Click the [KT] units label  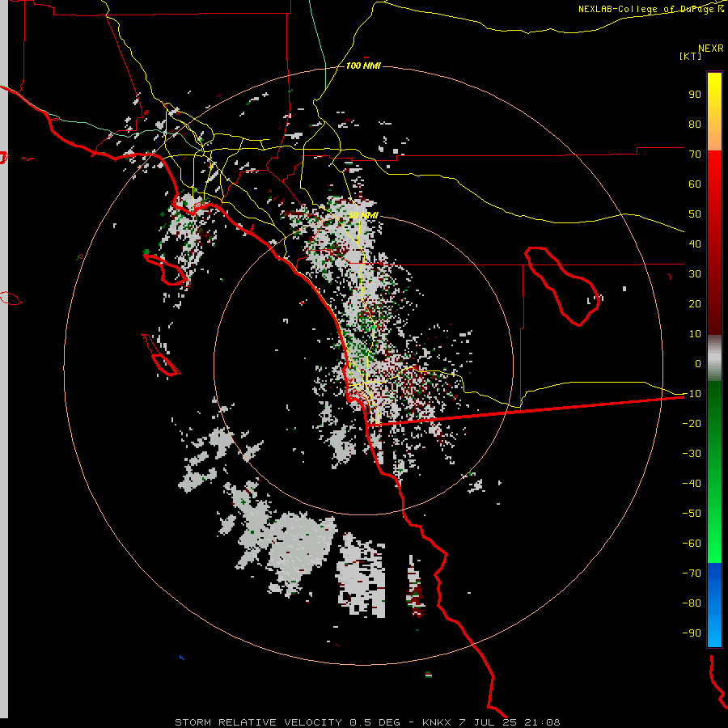tap(691, 56)
